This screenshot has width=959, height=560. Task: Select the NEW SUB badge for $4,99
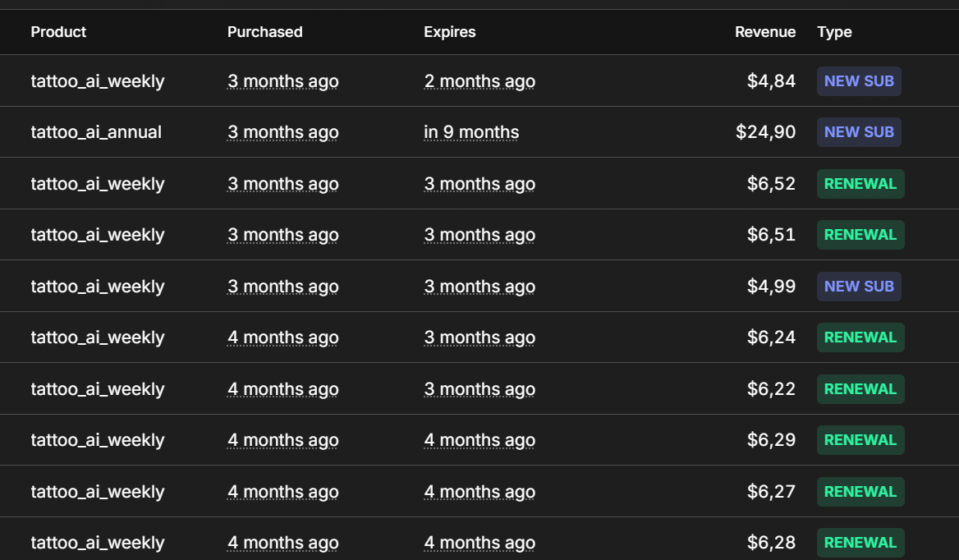(x=859, y=287)
